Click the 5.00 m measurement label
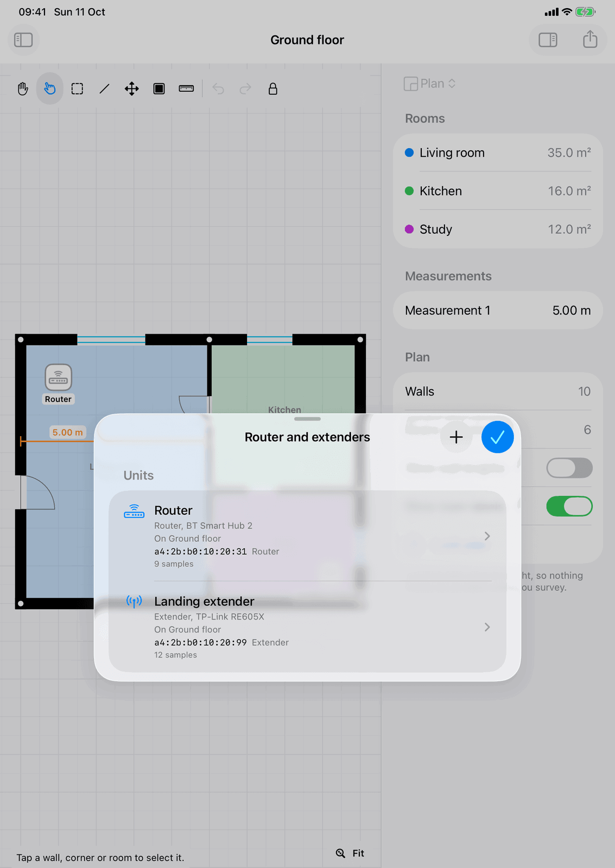Screen dimensions: 615x868 (68, 432)
